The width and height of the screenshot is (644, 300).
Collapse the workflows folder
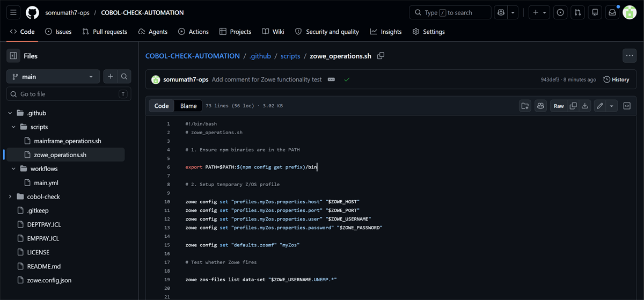[x=13, y=169]
